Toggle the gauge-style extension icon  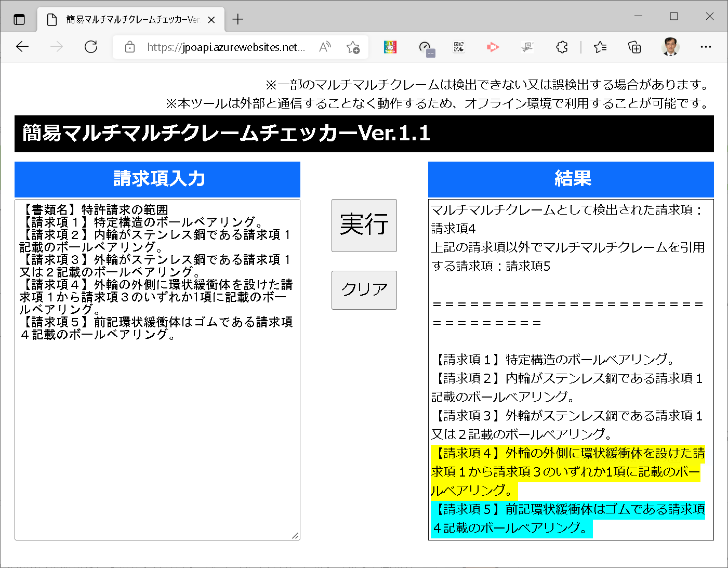427,47
